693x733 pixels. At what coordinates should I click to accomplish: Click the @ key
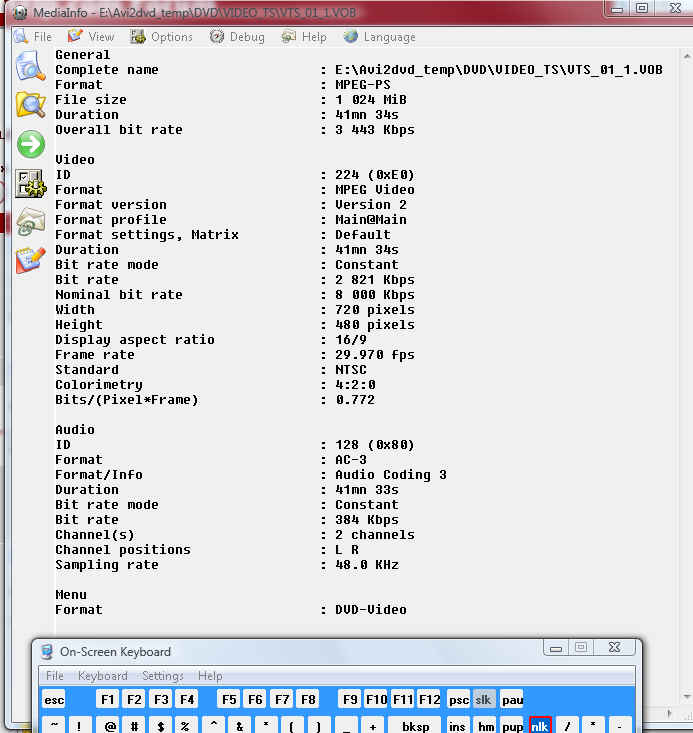pyautogui.click(x=110, y=726)
